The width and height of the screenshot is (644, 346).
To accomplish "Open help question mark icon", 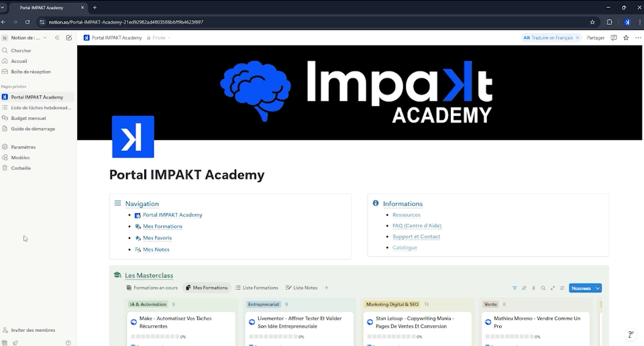I will click(68, 343).
